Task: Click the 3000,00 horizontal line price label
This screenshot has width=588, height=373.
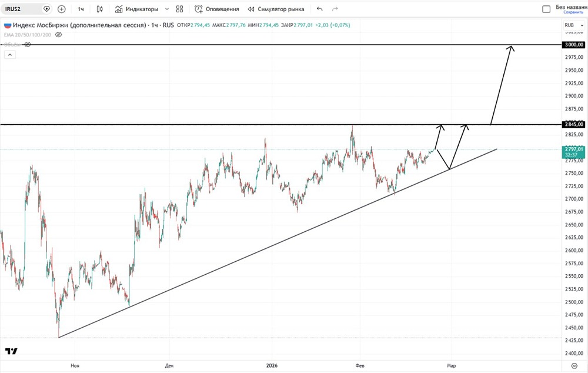Action: 574,45
